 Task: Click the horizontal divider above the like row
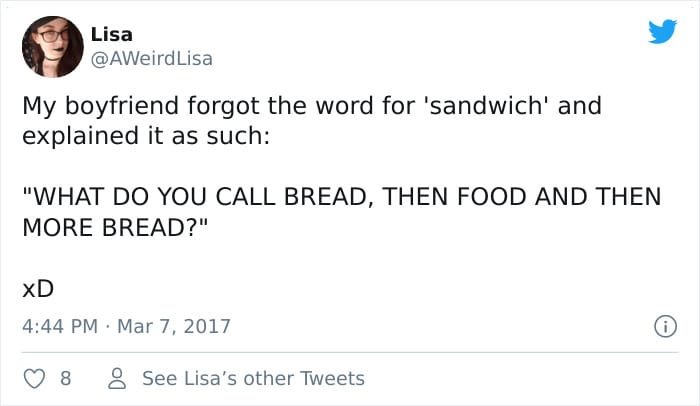click(350, 352)
